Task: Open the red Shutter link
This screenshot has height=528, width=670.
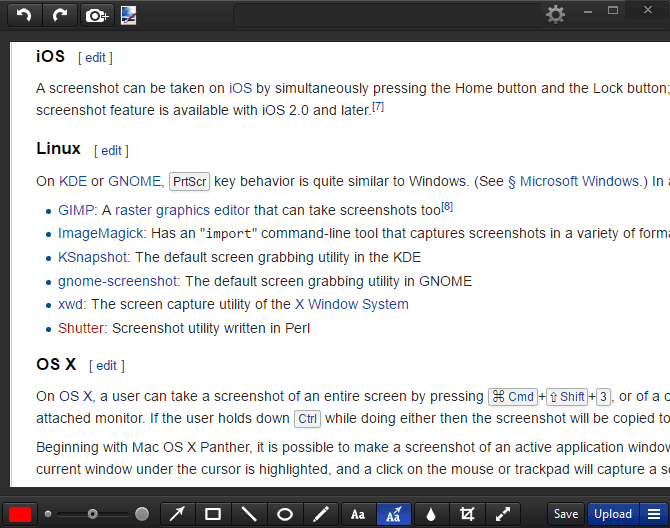Action: pos(81,328)
